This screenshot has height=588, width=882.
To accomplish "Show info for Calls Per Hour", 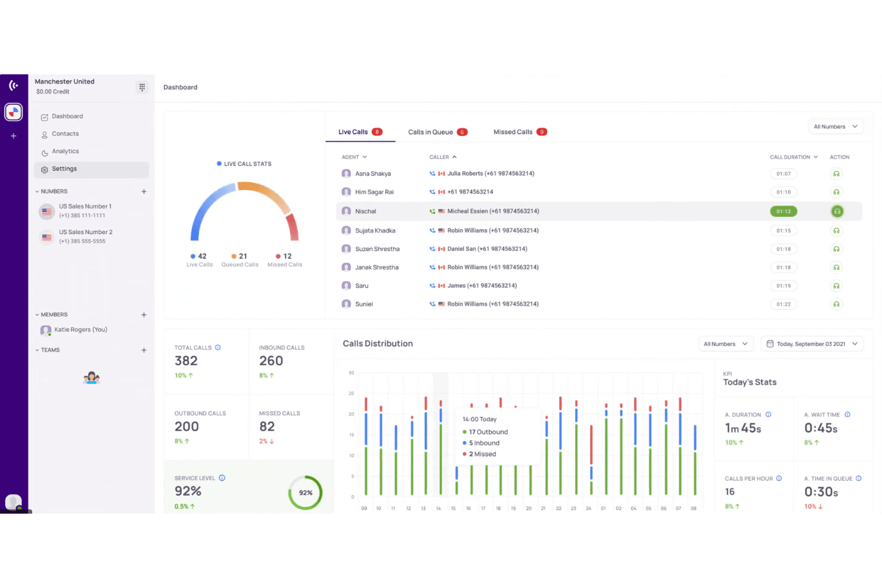I will (x=779, y=478).
